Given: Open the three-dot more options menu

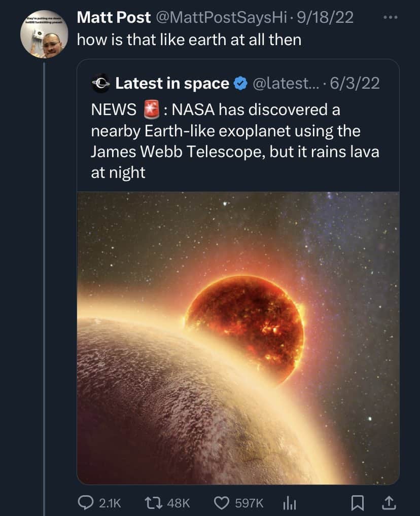Looking at the screenshot, I should click(x=390, y=18).
